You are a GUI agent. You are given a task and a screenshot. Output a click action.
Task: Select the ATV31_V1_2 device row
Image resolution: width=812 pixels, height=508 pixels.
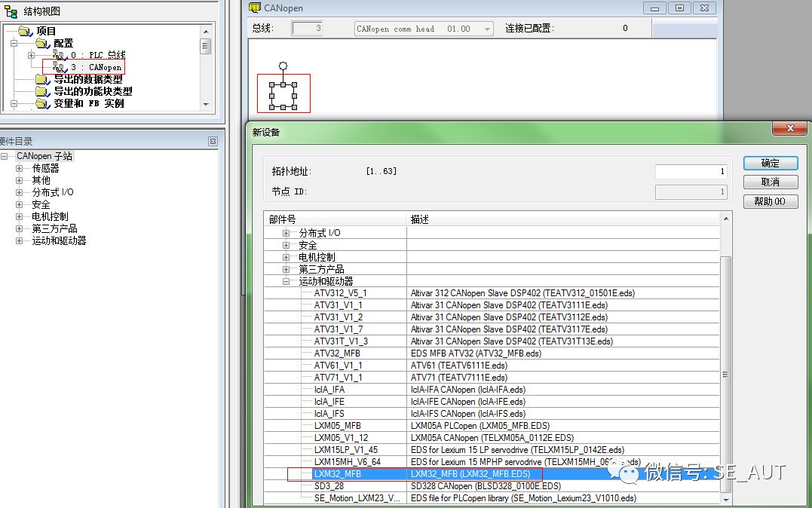492,317
